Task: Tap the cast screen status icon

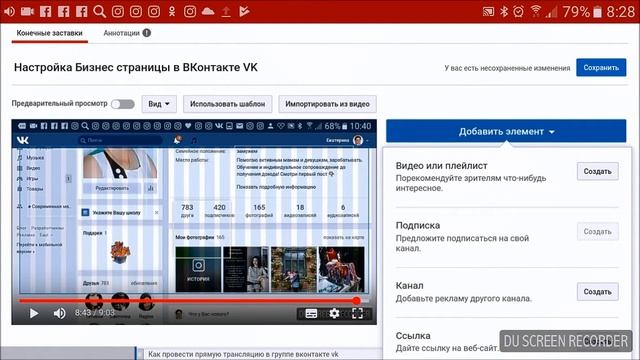Action: coord(488,12)
